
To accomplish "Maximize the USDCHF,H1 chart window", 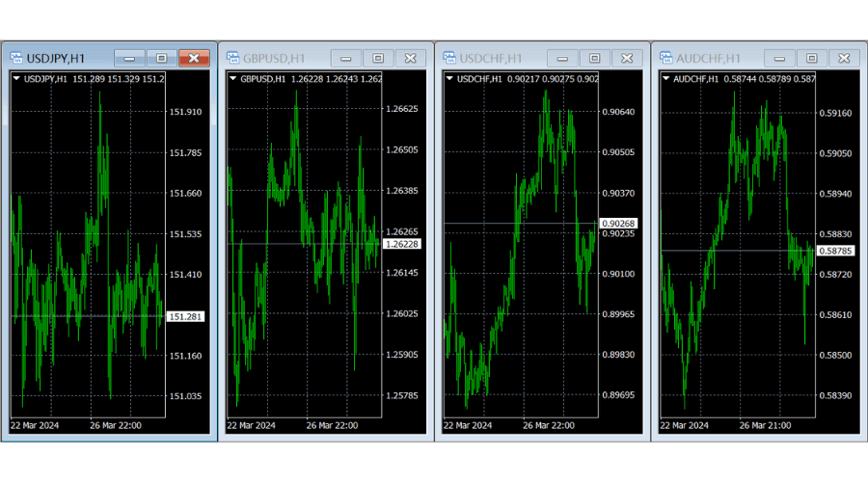I will tap(594, 59).
